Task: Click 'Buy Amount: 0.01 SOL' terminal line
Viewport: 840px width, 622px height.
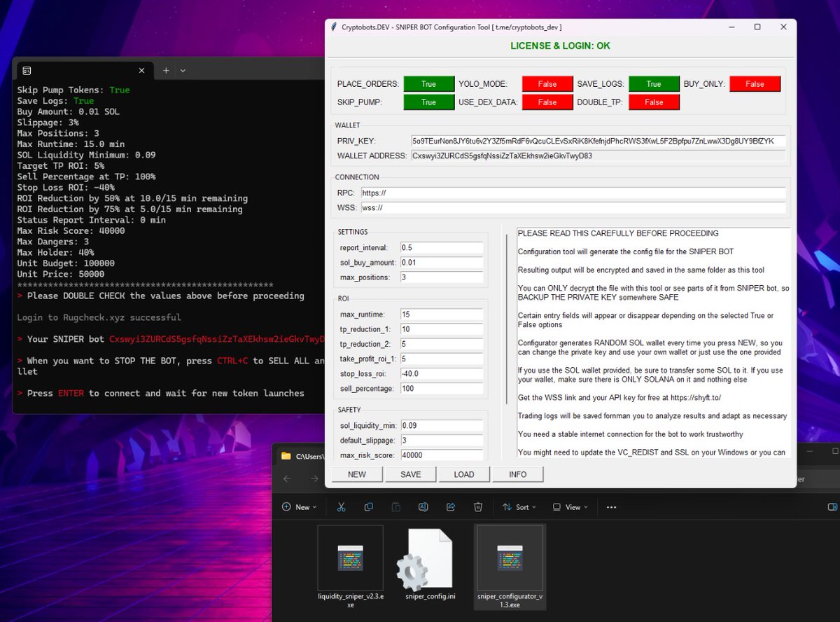Action: tap(69, 111)
